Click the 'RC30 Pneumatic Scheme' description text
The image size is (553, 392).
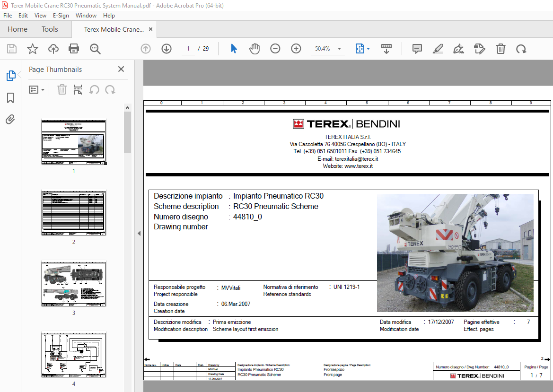click(x=275, y=206)
